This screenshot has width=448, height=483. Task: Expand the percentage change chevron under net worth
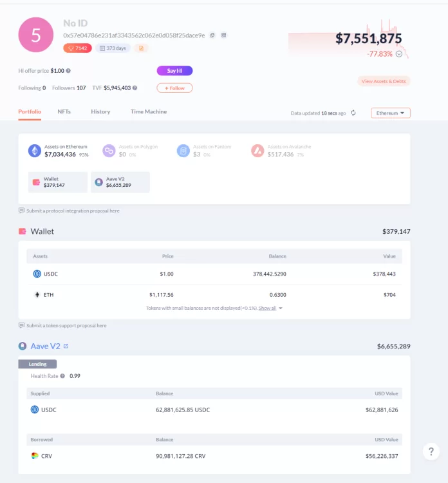(x=398, y=54)
